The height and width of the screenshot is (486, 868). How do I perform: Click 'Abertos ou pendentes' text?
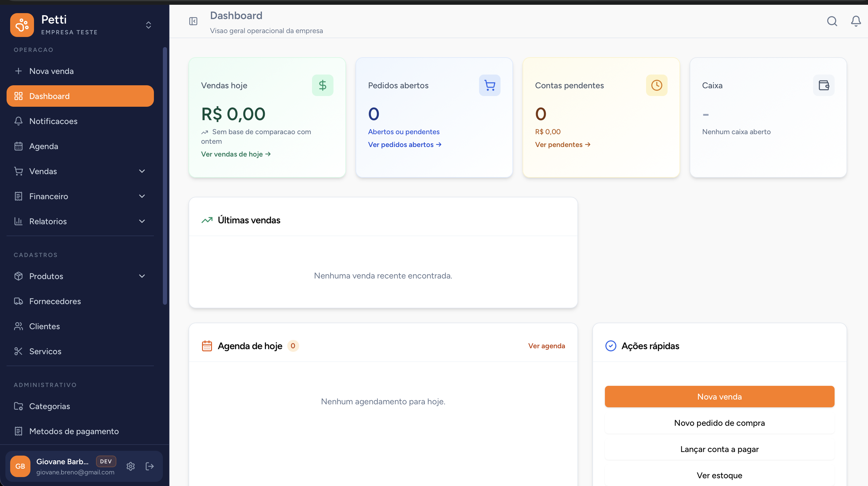(x=404, y=132)
